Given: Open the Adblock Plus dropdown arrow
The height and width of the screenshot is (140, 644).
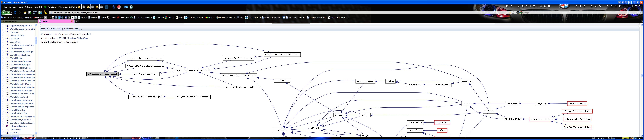Looking at the screenshot, I should click(x=123, y=7).
